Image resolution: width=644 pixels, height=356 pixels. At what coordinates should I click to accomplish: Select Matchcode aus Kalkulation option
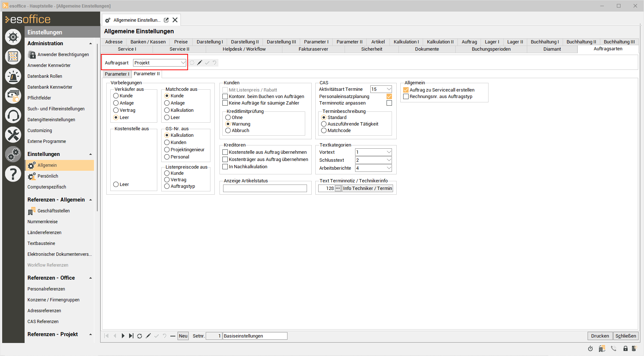tap(167, 110)
